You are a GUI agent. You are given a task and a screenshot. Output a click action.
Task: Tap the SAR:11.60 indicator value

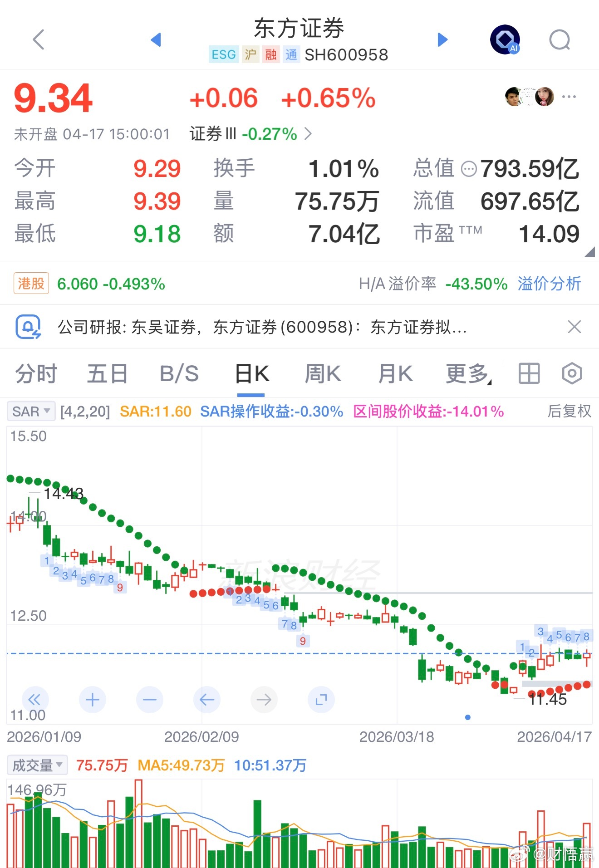pyautogui.click(x=156, y=412)
